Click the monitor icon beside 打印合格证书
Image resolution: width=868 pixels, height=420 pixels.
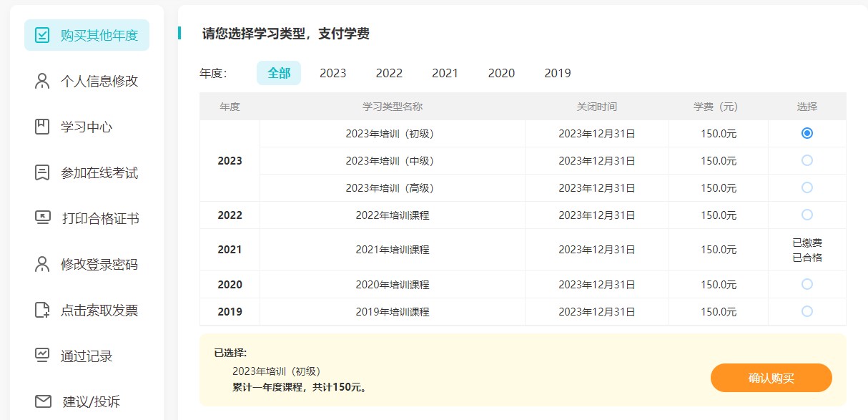42,218
